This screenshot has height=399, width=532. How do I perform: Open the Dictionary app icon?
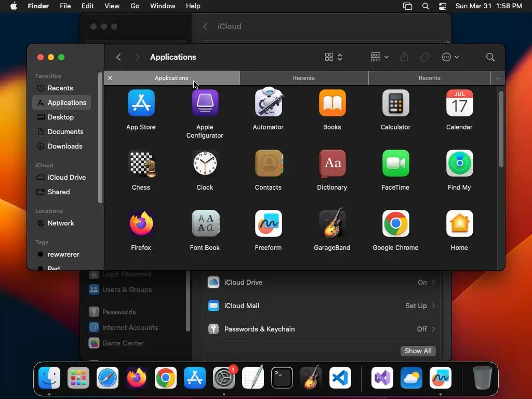click(x=332, y=163)
